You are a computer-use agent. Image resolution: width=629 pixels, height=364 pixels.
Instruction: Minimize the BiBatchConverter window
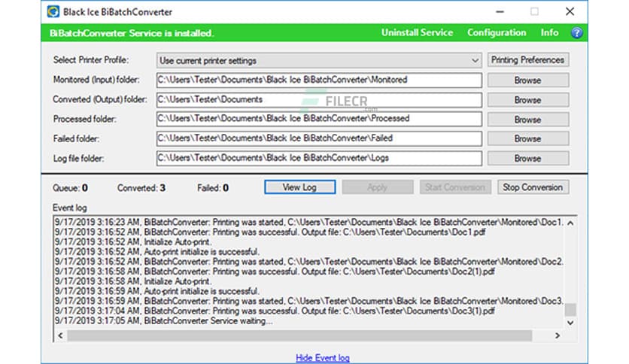pos(500,11)
